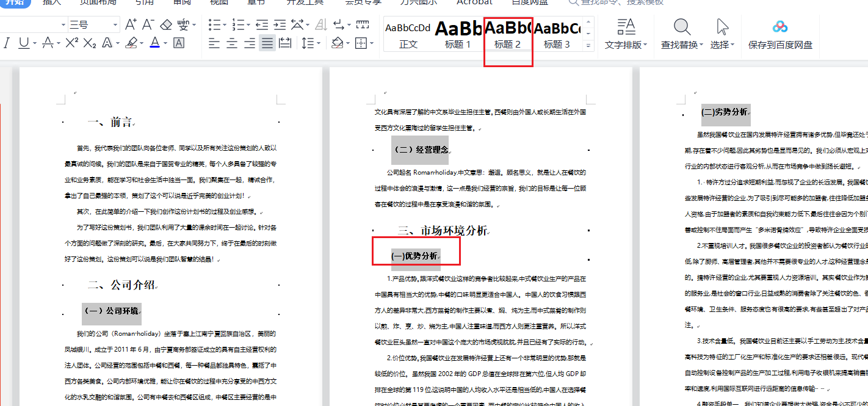Decrease paragraph indent
This screenshot has width=868, height=406.
(262, 24)
